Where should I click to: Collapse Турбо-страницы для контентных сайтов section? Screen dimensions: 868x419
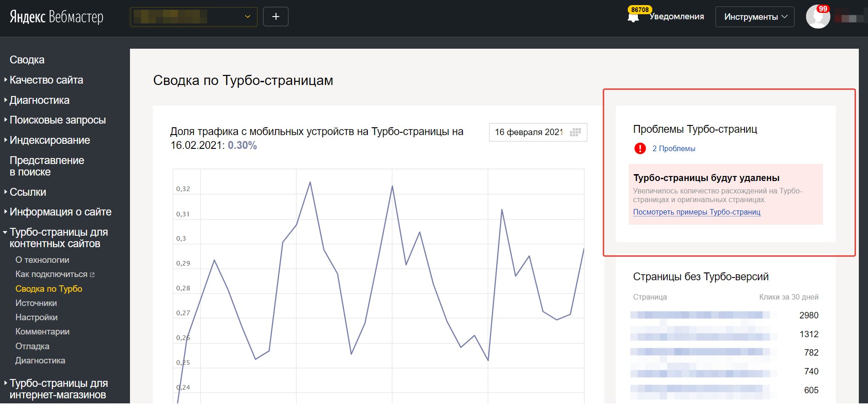click(x=59, y=238)
